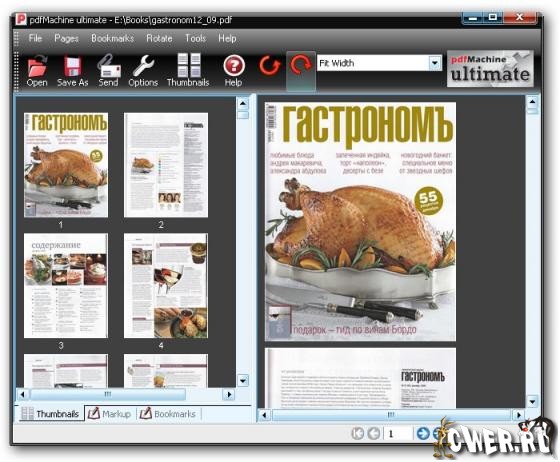Click toolbar drag handle grip
Screen dimensions: 560x462
(x=16, y=71)
